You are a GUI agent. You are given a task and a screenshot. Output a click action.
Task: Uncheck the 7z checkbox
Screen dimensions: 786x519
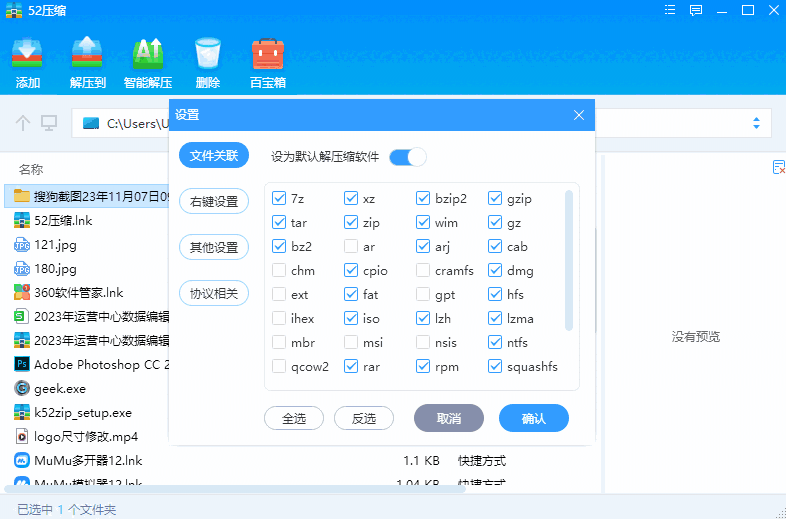pos(279,199)
